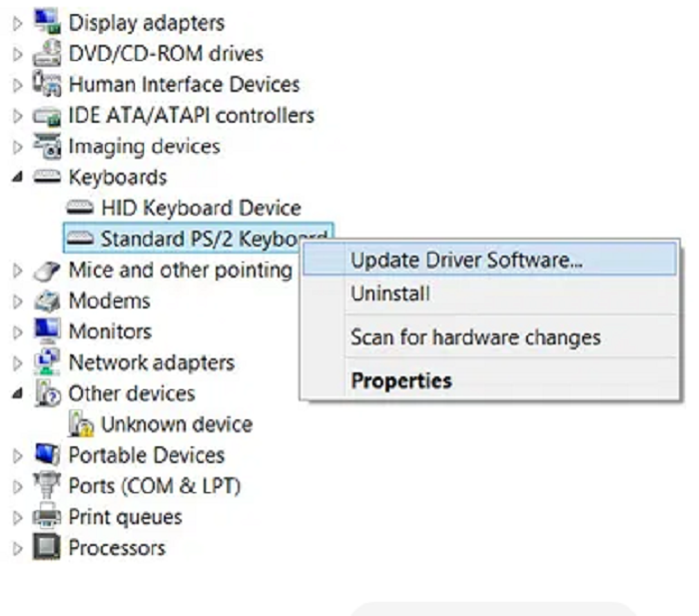Collapse the Other devices node

[x=17, y=393]
